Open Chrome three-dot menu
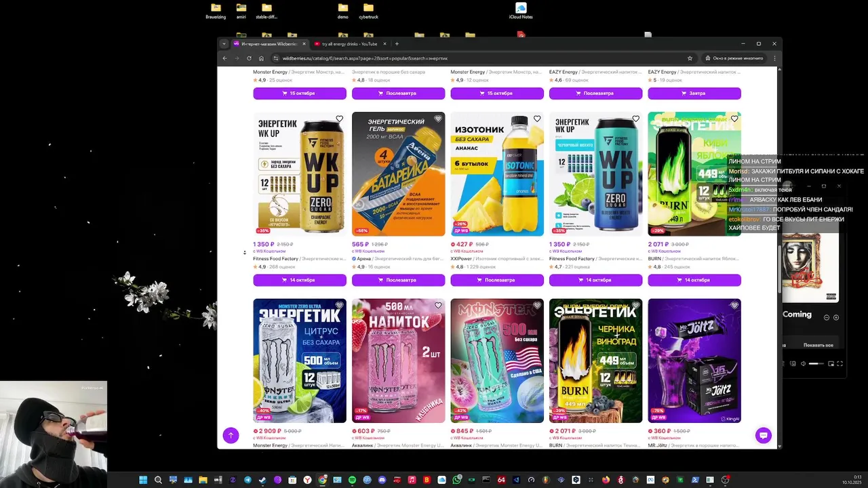This screenshot has width=868, height=488. pos(774,58)
